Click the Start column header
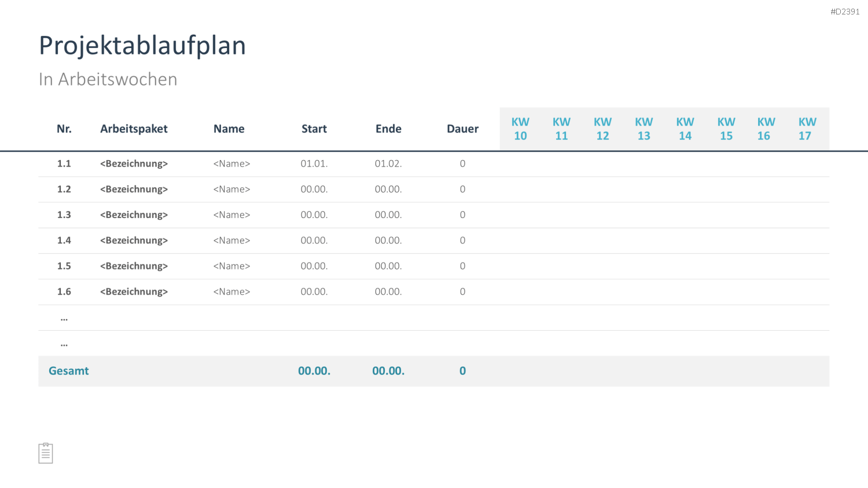 click(314, 129)
